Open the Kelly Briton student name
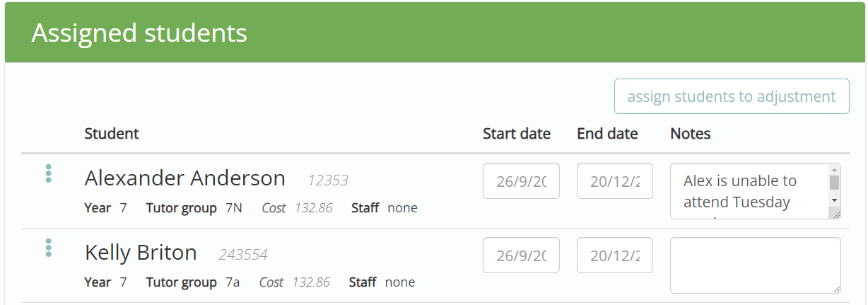The height and width of the screenshot is (305, 868). tap(141, 253)
